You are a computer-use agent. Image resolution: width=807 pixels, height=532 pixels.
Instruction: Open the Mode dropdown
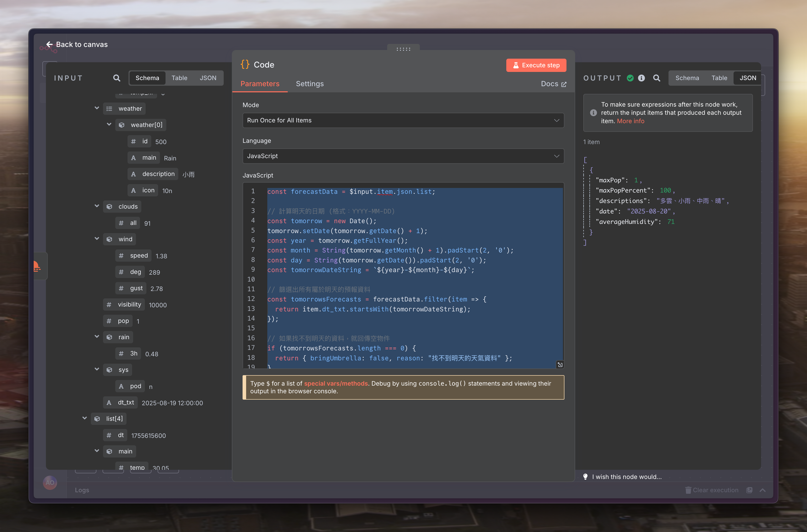(403, 120)
